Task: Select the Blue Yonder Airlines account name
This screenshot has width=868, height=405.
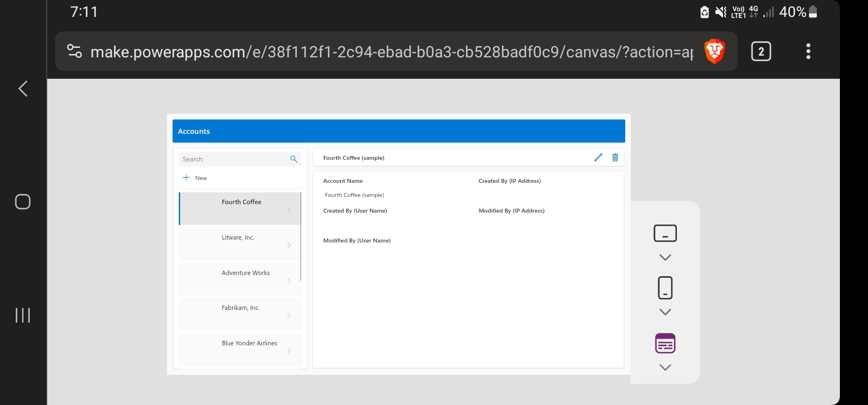Action: coord(249,343)
